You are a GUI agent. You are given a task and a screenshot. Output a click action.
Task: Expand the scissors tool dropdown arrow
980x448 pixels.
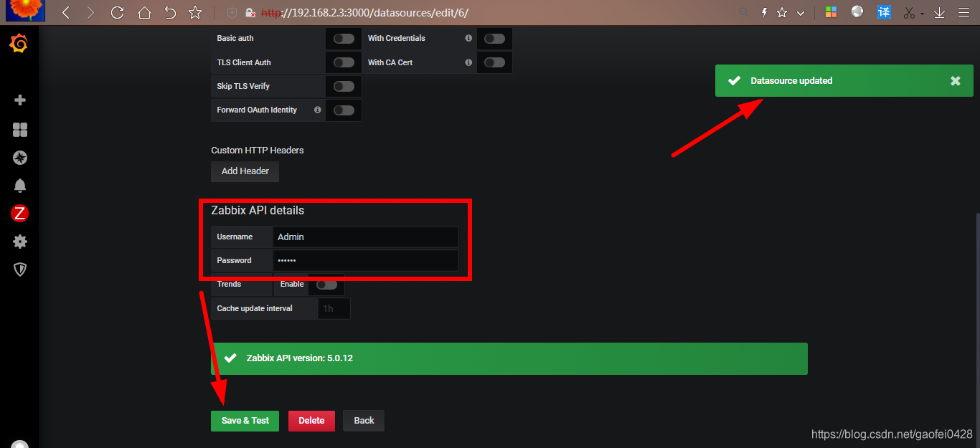pos(922,14)
